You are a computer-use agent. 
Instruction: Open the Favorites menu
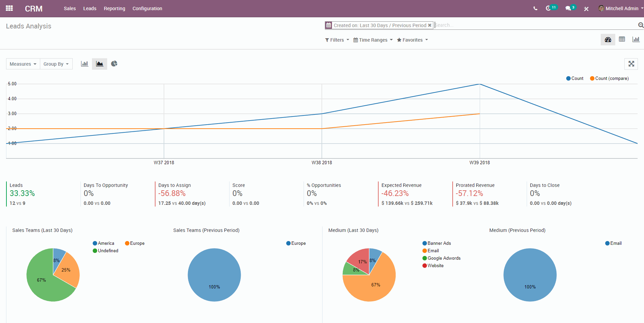coord(412,40)
